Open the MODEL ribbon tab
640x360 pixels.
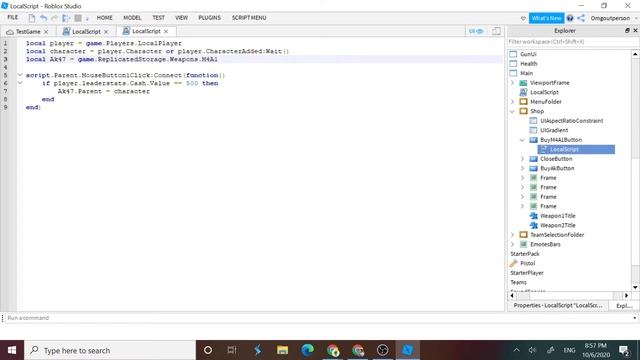(132, 18)
